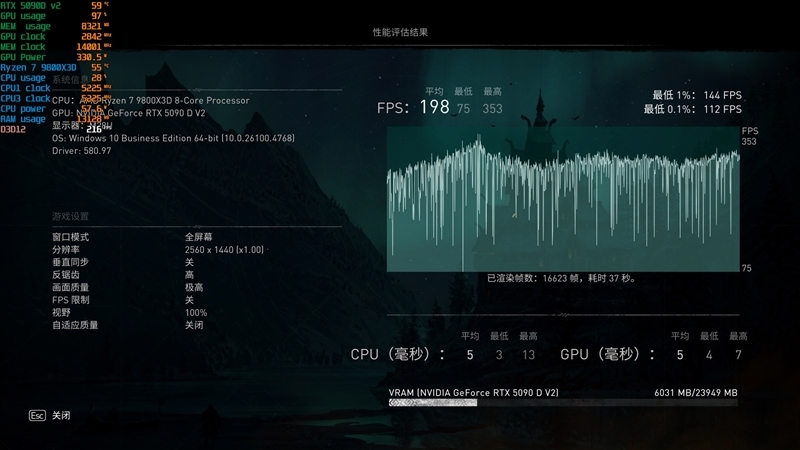Select the CPU max time value 13
Screen dimensions: 800x450
(529, 355)
